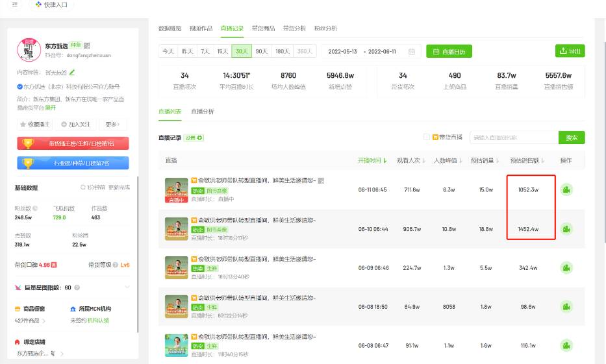
Task: Click the help icon beside 巨量星图指数
Action: point(77,287)
